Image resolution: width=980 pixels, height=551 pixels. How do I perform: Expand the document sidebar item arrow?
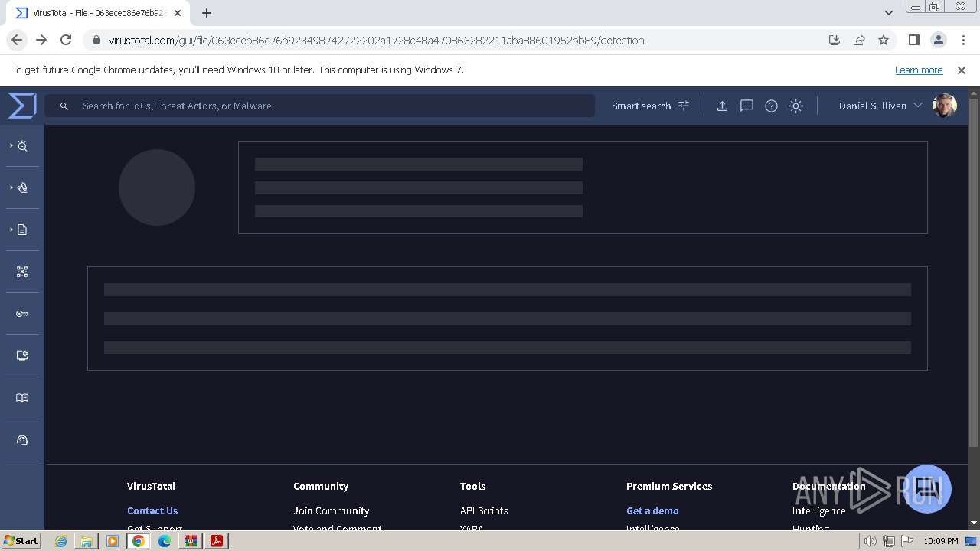[11, 230]
